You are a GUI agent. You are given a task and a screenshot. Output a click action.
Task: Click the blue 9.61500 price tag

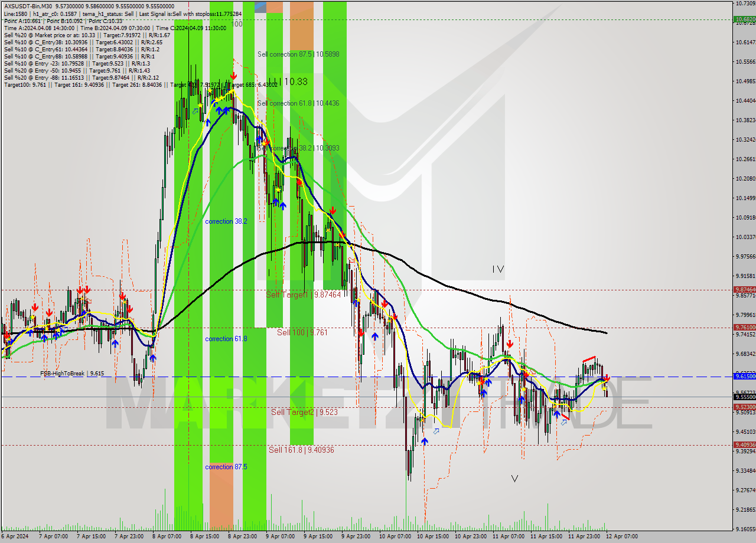coord(744,376)
